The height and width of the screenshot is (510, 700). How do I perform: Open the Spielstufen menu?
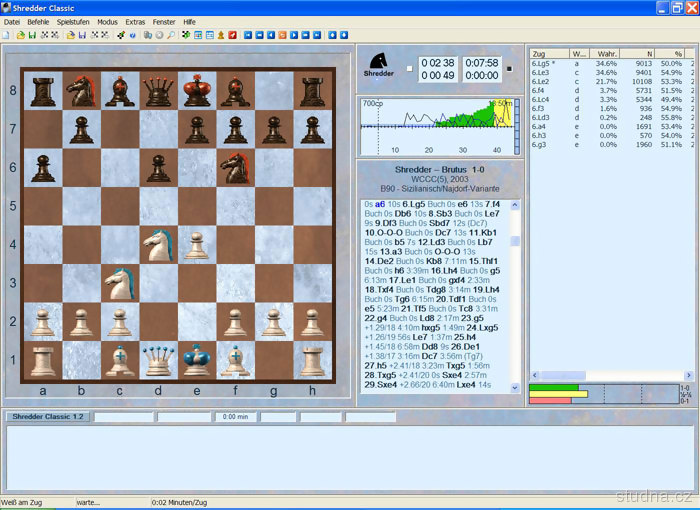73,21
